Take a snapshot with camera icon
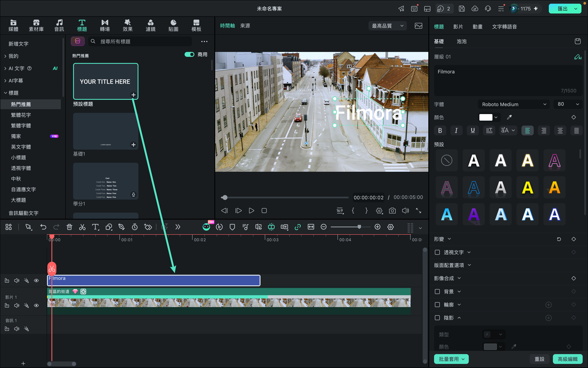 (392, 211)
